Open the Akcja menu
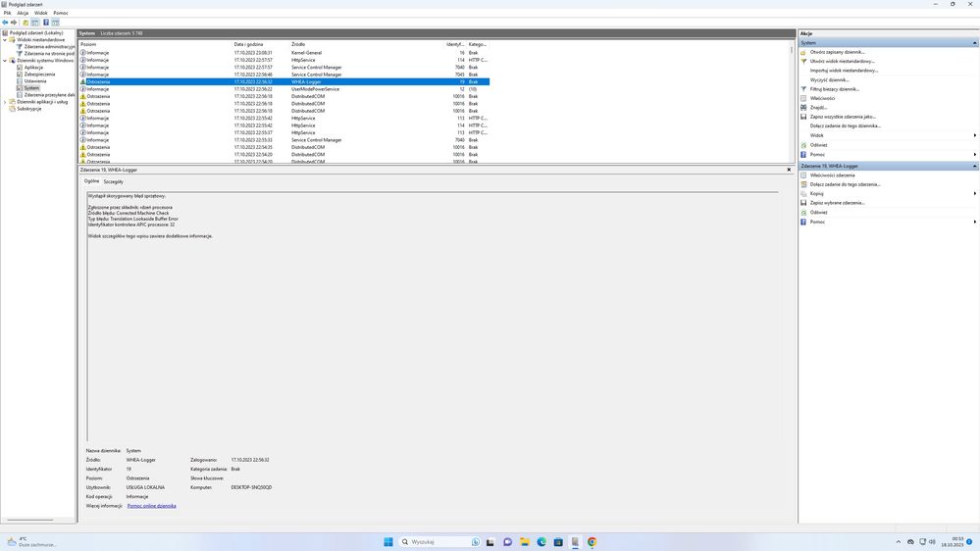The height and width of the screenshot is (551, 980). click(x=23, y=13)
